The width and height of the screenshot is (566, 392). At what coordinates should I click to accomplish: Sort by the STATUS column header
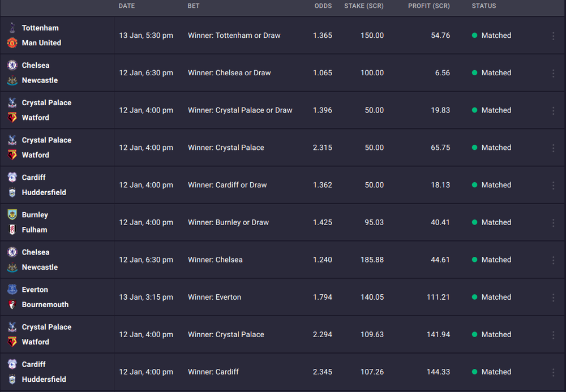(484, 6)
